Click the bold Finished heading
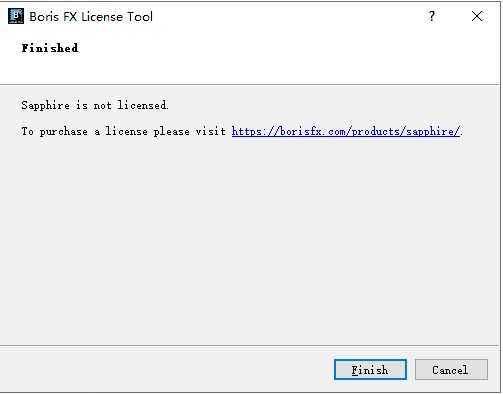Image resolution: width=503 pixels, height=394 pixels. click(x=50, y=48)
